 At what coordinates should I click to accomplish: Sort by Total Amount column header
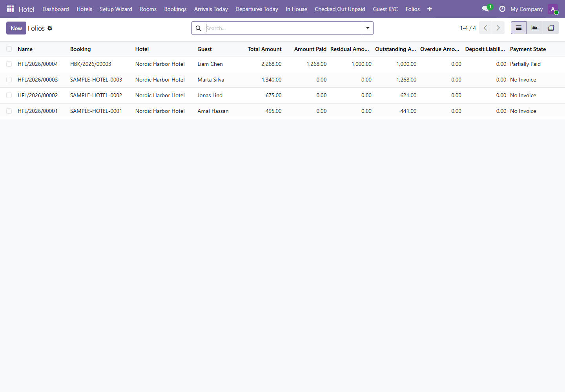click(x=264, y=49)
